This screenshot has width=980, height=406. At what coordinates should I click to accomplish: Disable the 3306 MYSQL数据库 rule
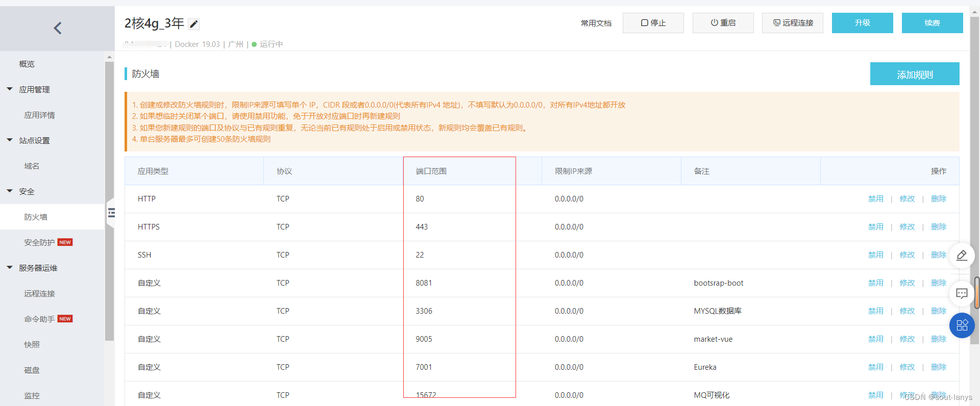tap(875, 311)
